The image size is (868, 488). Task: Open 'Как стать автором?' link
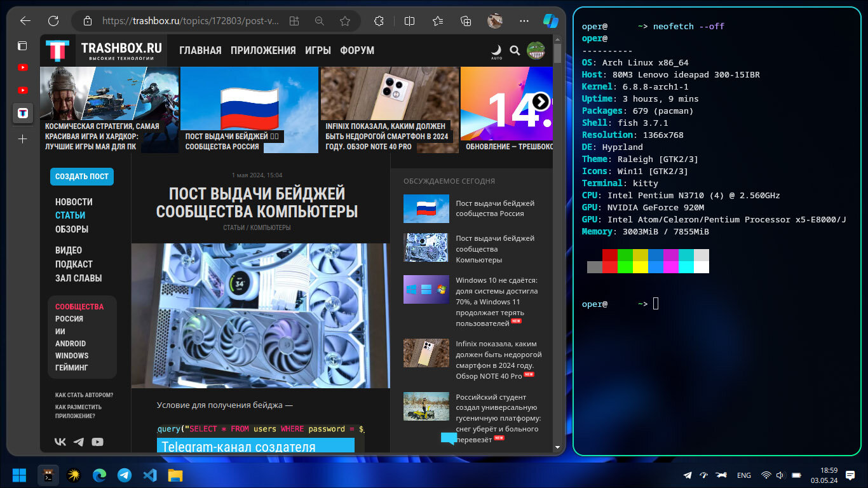[x=84, y=395]
